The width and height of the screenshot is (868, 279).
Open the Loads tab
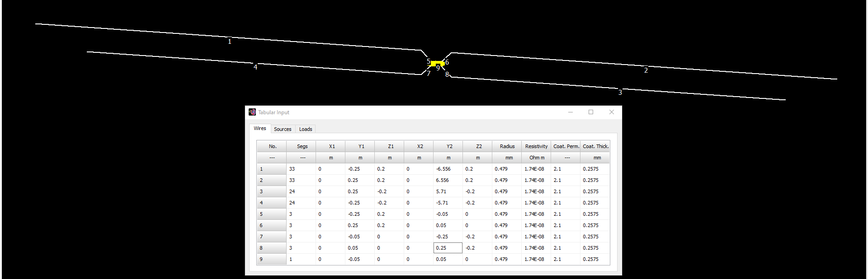(306, 129)
